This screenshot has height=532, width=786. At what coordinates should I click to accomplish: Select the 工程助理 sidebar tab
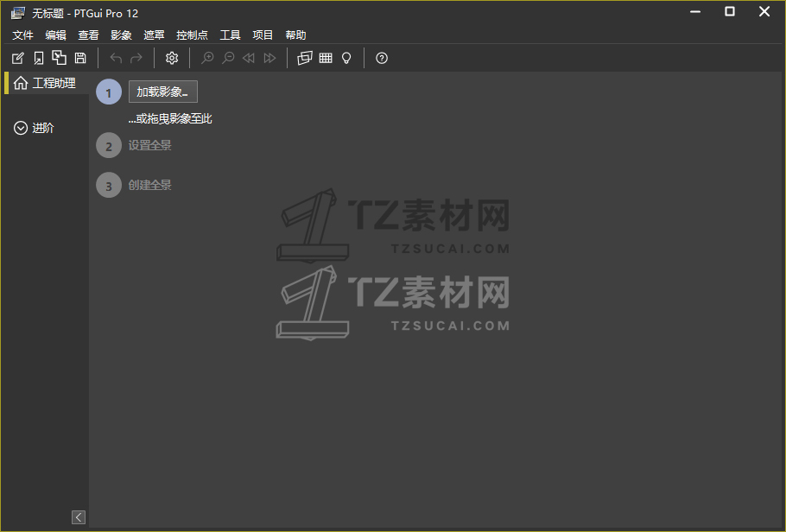click(45, 83)
